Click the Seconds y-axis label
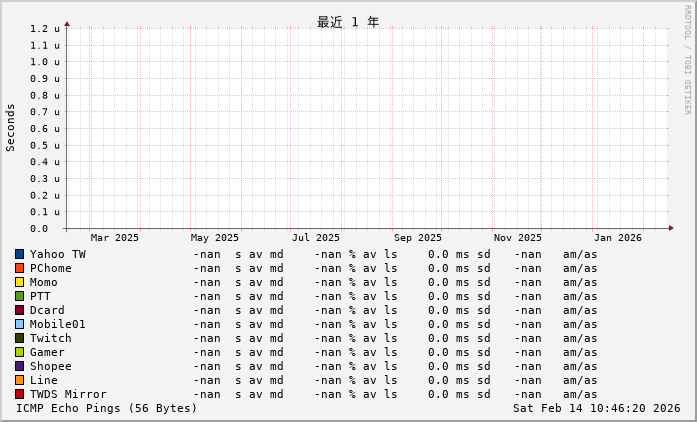The height and width of the screenshot is (422, 697). 11,127
